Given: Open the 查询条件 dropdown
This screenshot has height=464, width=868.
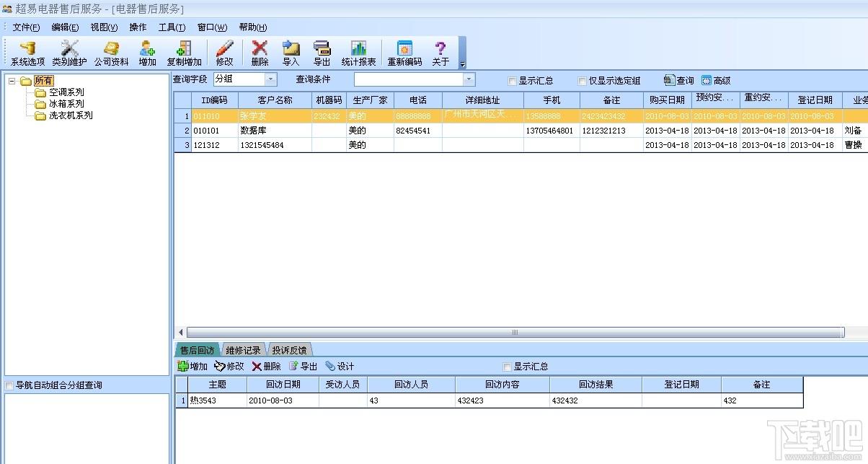Looking at the screenshot, I should [469, 79].
